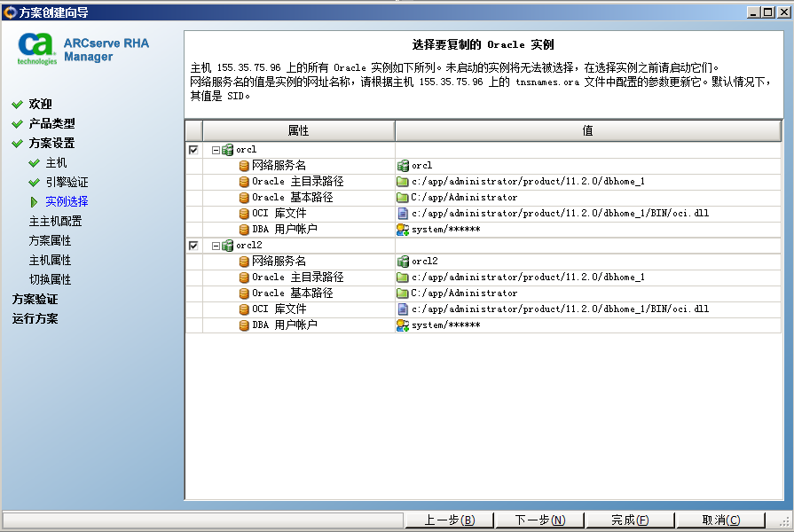Click 上一步(B) to go back

tap(449, 520)
